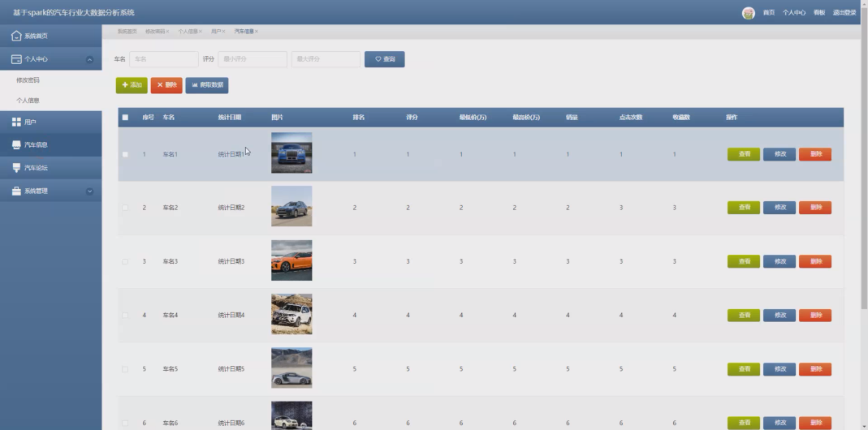
Task: Collapse the 个人中心 menu chevron
Action: coord(89,60)
